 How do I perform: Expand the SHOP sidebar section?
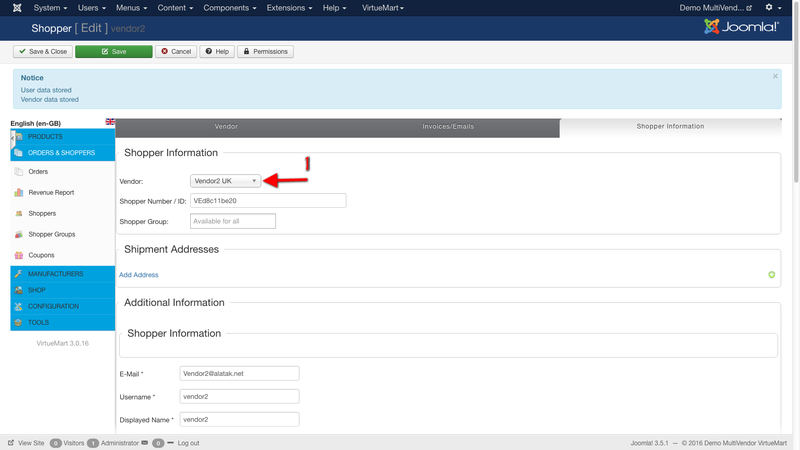(62, 290)
